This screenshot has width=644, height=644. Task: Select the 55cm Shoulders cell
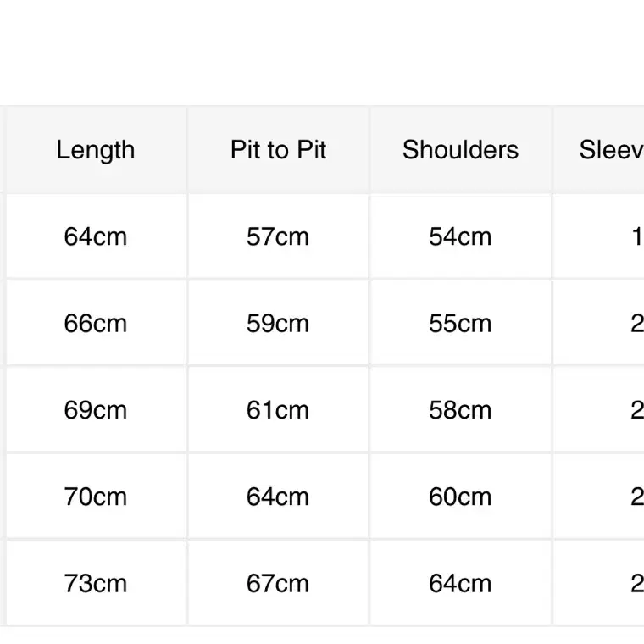click(460, 323)
